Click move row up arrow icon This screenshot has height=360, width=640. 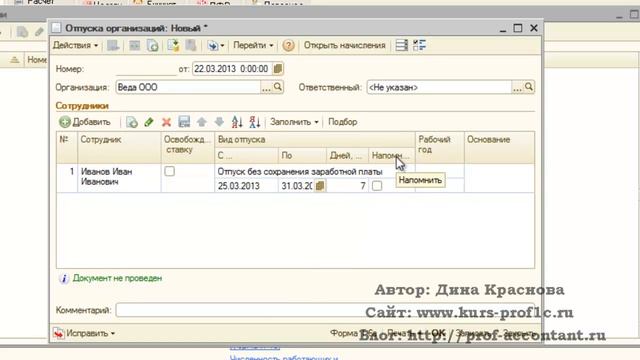202,122
